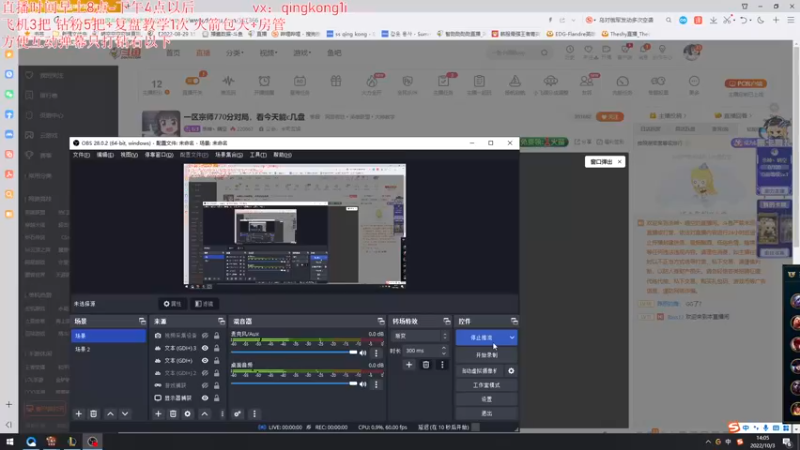Open options dots for 麦克风/Aux channel

(x=377, y=353)
